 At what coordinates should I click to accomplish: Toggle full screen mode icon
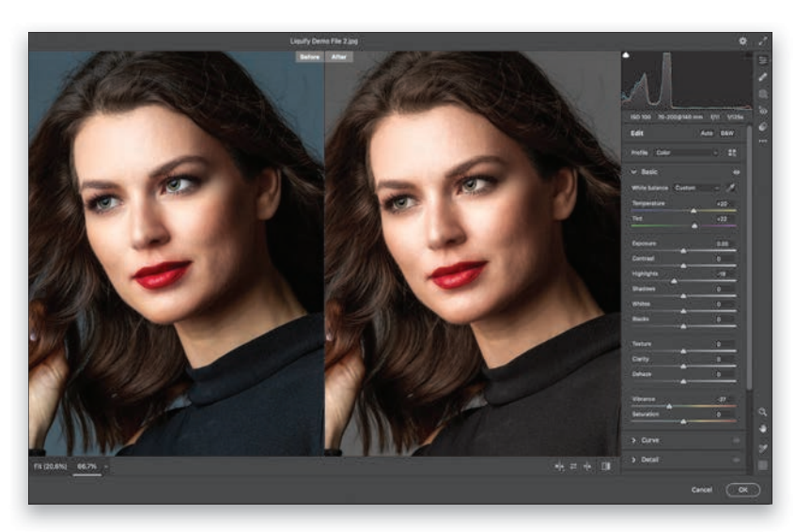pos(762,41)
